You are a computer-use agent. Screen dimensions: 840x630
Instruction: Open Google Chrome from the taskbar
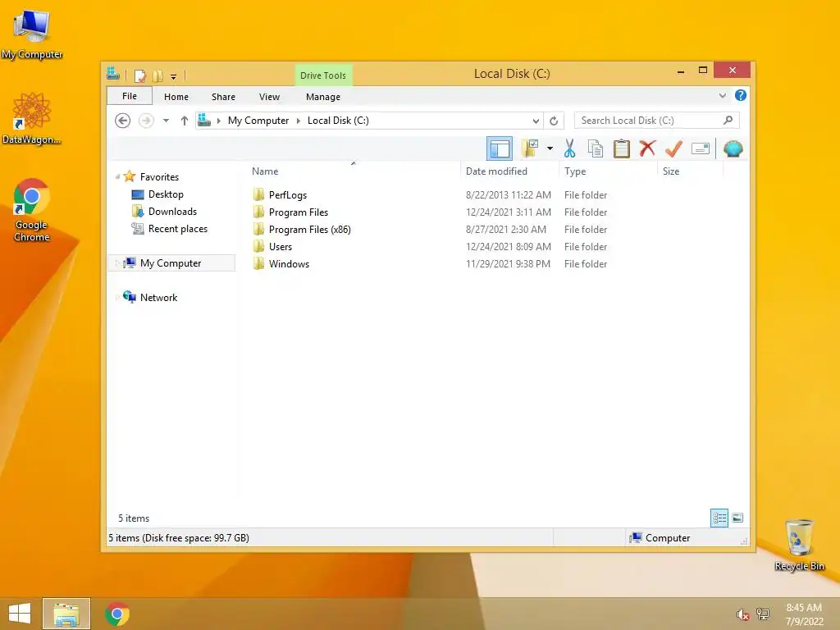[117, 614]
